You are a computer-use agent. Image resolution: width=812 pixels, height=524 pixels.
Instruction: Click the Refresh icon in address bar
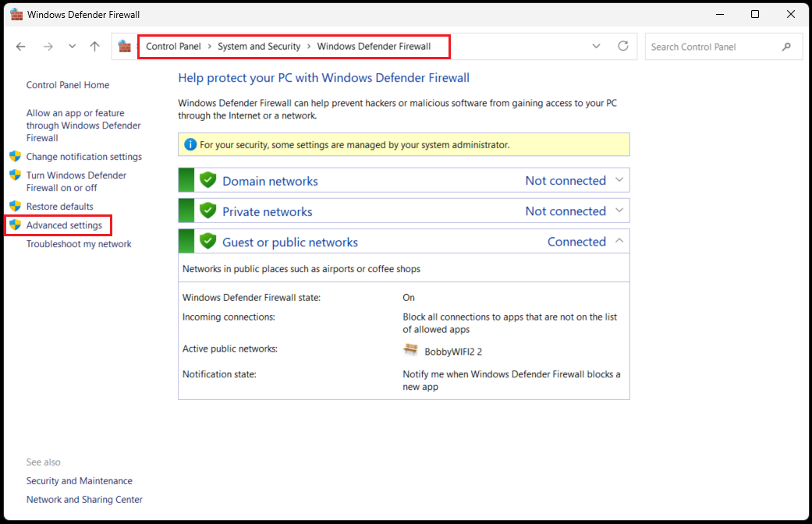pos(622,46)
